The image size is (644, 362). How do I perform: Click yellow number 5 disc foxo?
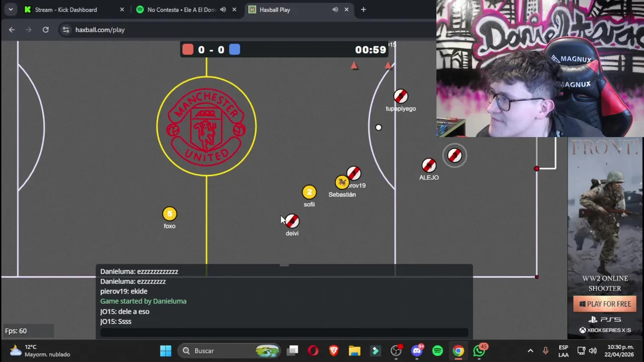point(170,214)
